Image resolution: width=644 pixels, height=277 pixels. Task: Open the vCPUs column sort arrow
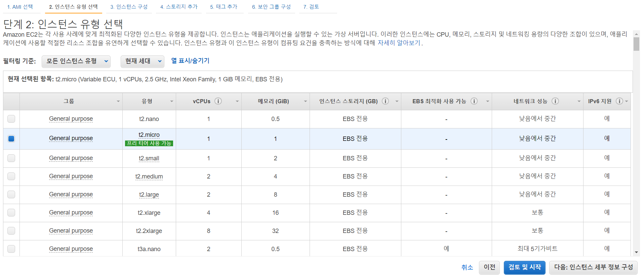237,102
